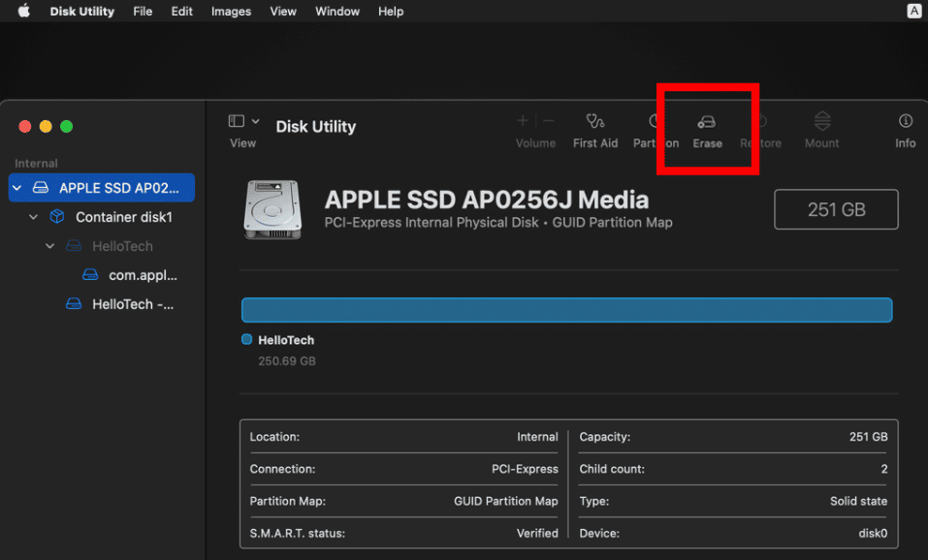The height and width of the screenshot is (560, 928).
Task: Click the APPLE SSD AP0256J Media title
Action: [487, 200]
